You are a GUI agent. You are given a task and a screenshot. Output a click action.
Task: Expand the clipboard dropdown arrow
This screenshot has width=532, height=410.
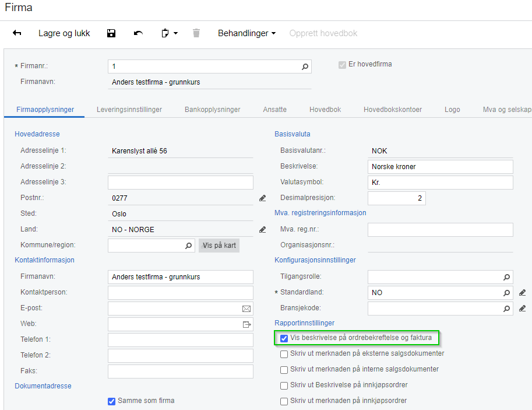tap(175, 34)
